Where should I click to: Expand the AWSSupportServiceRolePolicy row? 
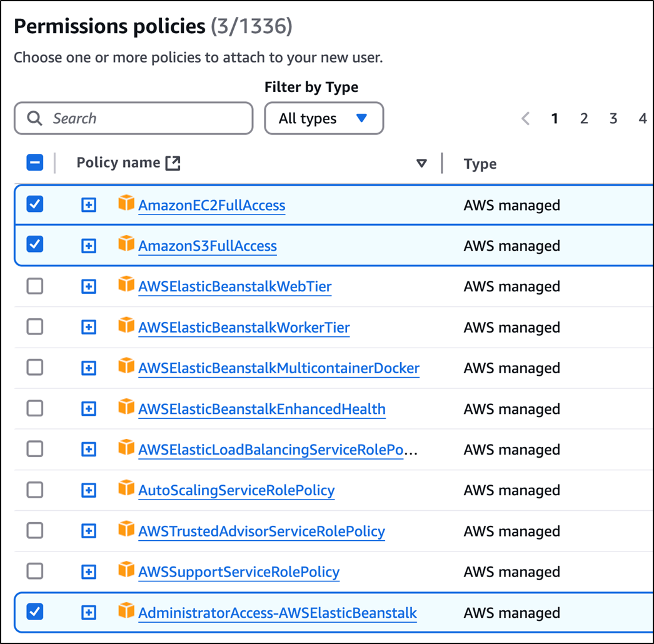pos(88,572)
